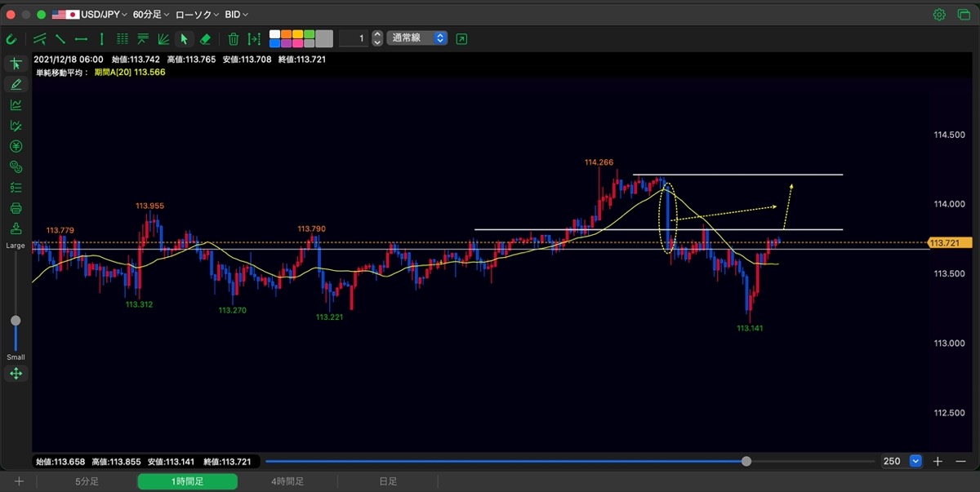Viewport: 980px width, 492px height.
Task: Click the trash can delete icon
Action: [x=234, y=38]
